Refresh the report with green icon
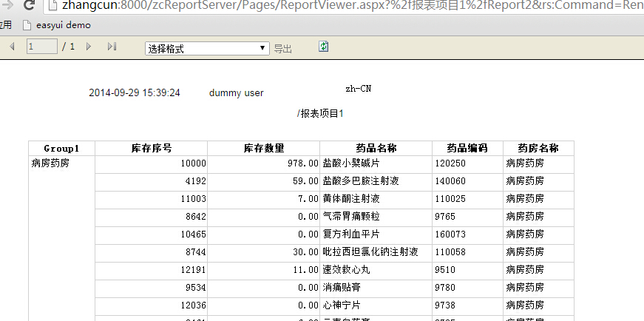This screenshot has height=321, width=644. click(x=324, y=46)
